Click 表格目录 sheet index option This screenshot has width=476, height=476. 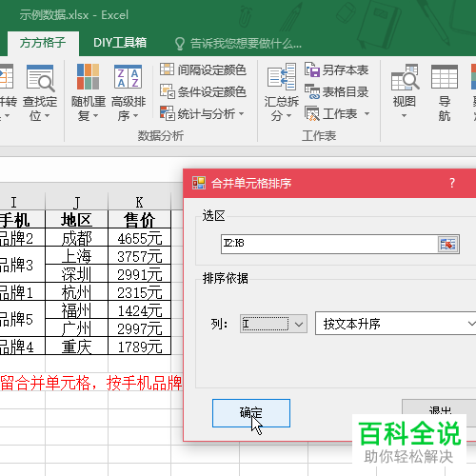(x=337, y=91)
